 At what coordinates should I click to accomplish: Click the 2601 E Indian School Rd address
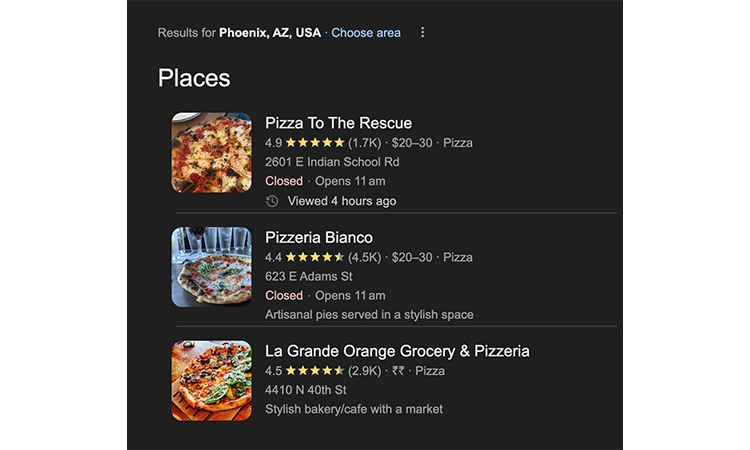point(332,162)
